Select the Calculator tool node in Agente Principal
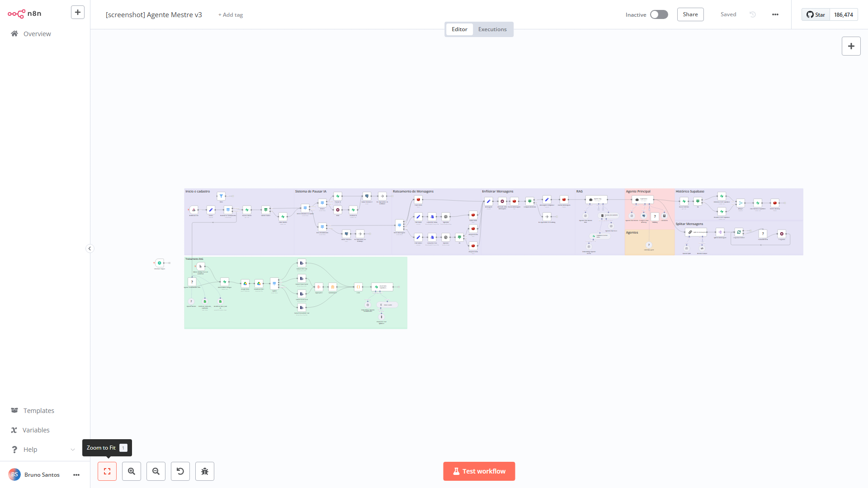This screenshot has width=868, height=488. pyautogui.click(x=664, y=216)
